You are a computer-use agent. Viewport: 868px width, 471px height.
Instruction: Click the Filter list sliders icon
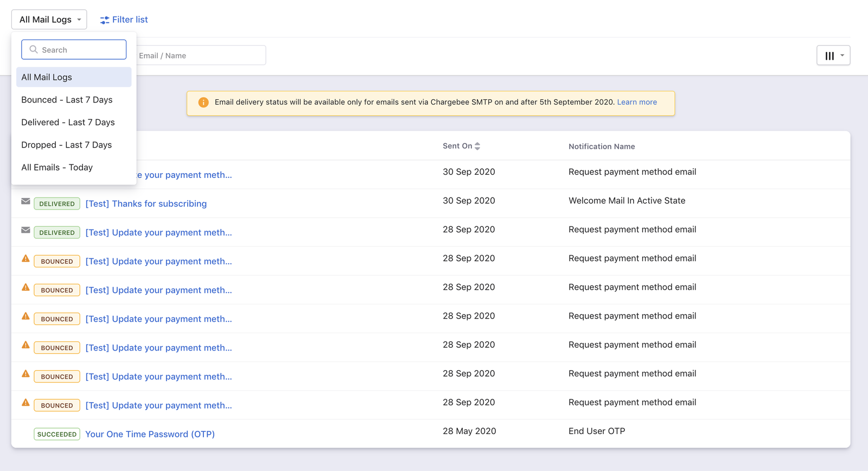coord(105,20)
